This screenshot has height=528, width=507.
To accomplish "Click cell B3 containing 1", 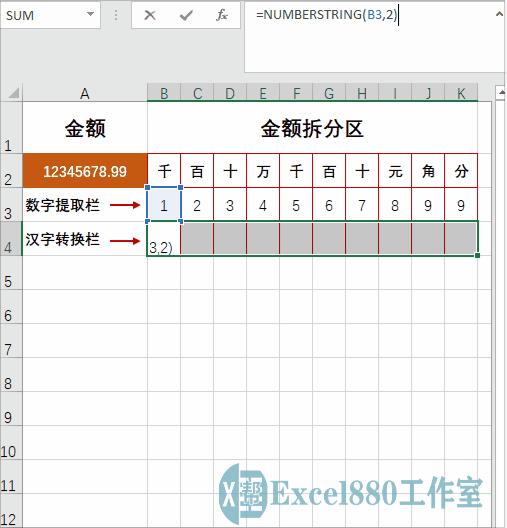I will tap(164, 205).
